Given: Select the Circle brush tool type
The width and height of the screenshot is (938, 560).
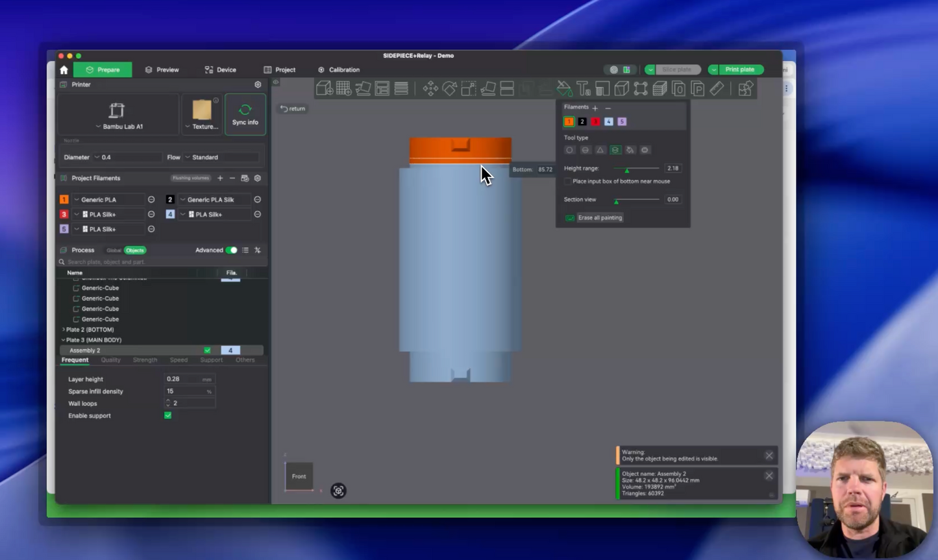Looking at the screenshot, I should point(569,150).
